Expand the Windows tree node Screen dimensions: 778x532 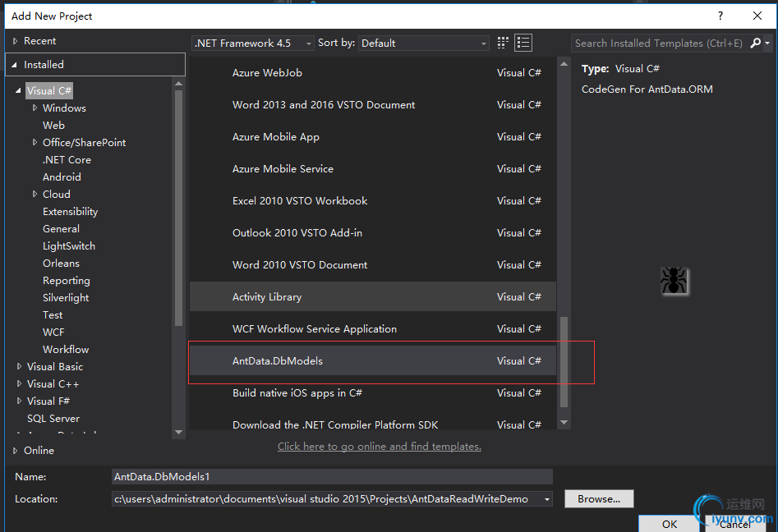(x=35, y=108)
